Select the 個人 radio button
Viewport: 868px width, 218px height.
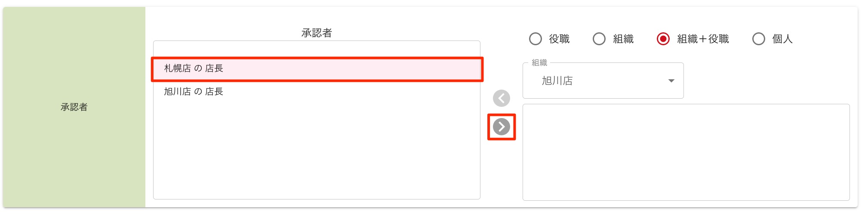[758, 39]
